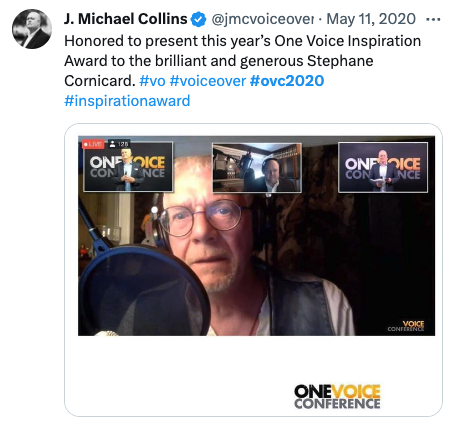Select the center studio headphones video inset
454x422 pixels.
(x=257, y=168)
